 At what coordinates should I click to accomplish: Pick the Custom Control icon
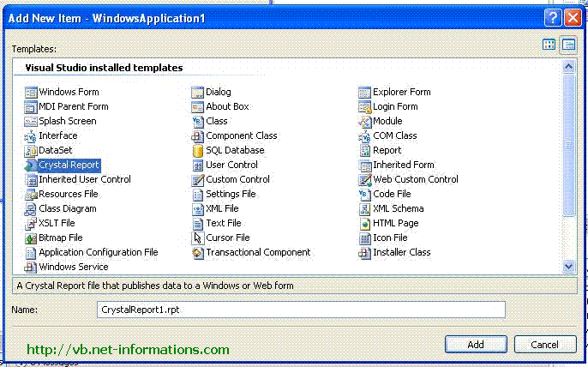pos(198,180)
